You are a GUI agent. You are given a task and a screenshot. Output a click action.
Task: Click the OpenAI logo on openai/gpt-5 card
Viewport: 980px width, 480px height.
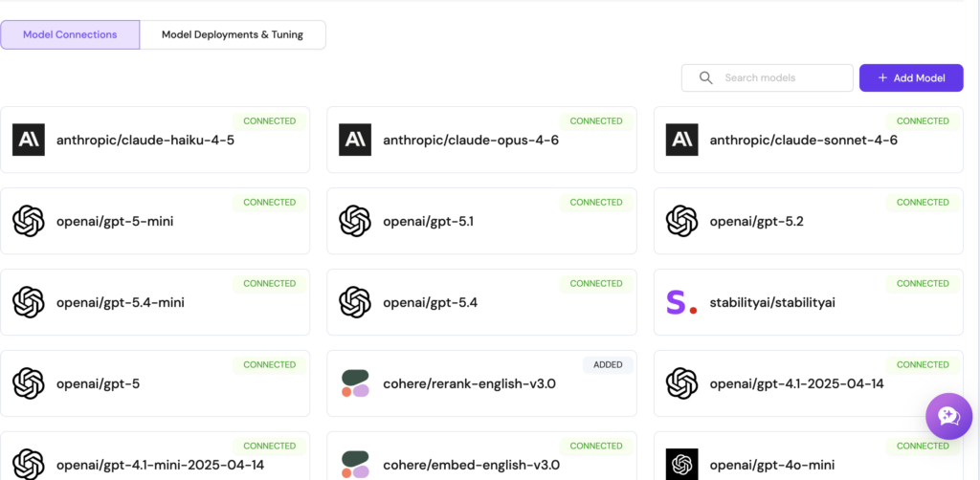coord(29,383)
